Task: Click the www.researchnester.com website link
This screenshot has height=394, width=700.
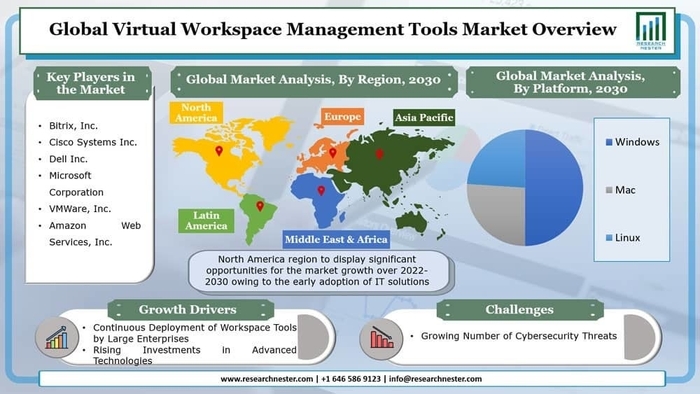Action: (x=267, y=379)
